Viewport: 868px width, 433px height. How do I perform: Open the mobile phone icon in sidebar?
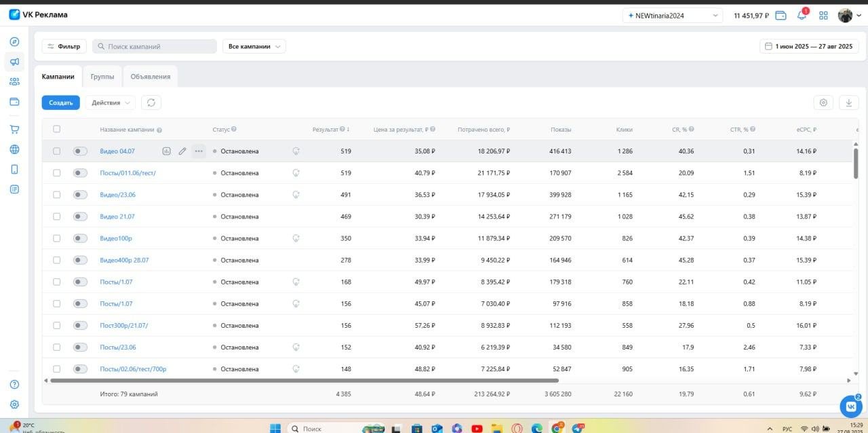click(14, 169)
